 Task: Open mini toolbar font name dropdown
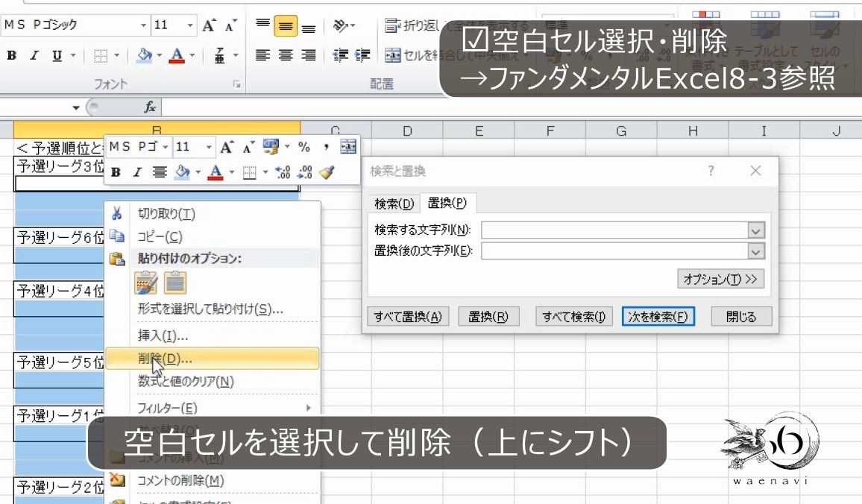pyautogui.click(x=165, y=147)
